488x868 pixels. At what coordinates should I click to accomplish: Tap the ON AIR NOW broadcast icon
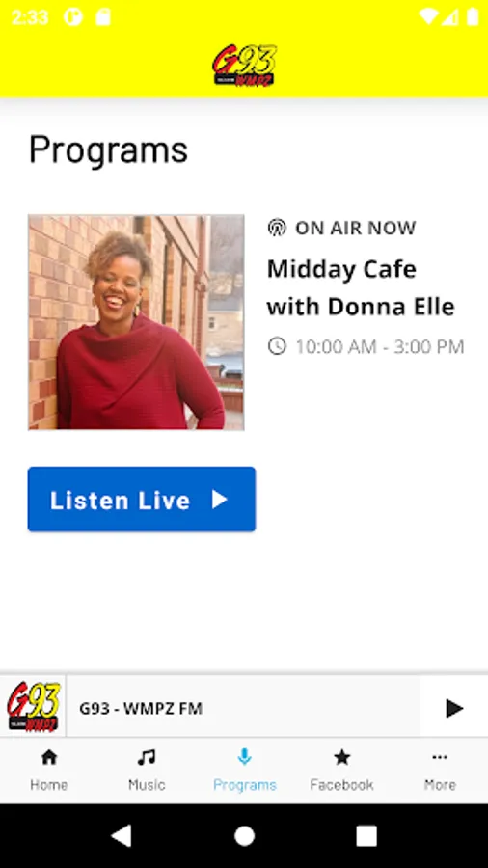click(277, 228)
